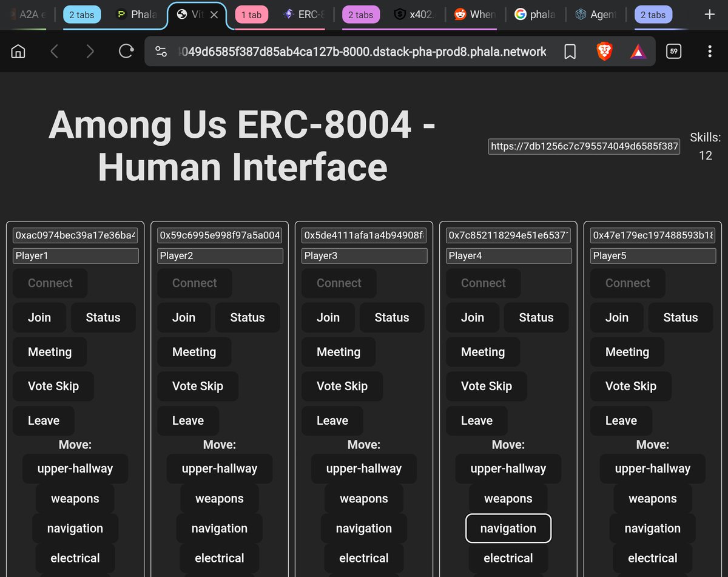Click Player5 key field starting 0x47e1
Viewport: 728px width, 577px height.
(653, 235)
